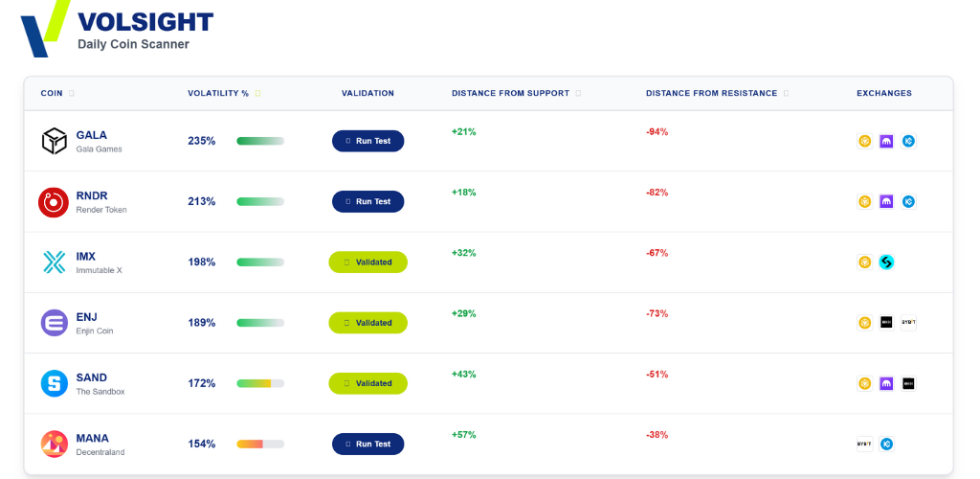Open the Bitget exchange icon for IMX

(886, 262)
